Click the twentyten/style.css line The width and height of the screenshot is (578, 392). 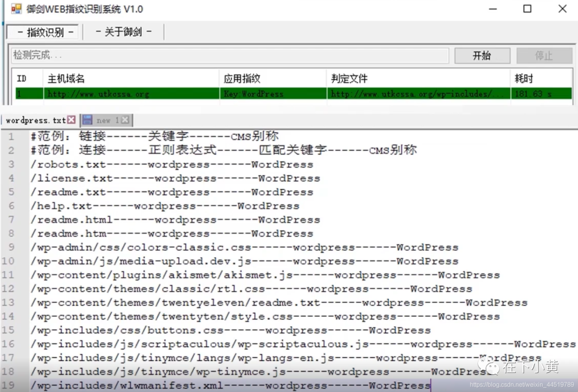(265, 317)
